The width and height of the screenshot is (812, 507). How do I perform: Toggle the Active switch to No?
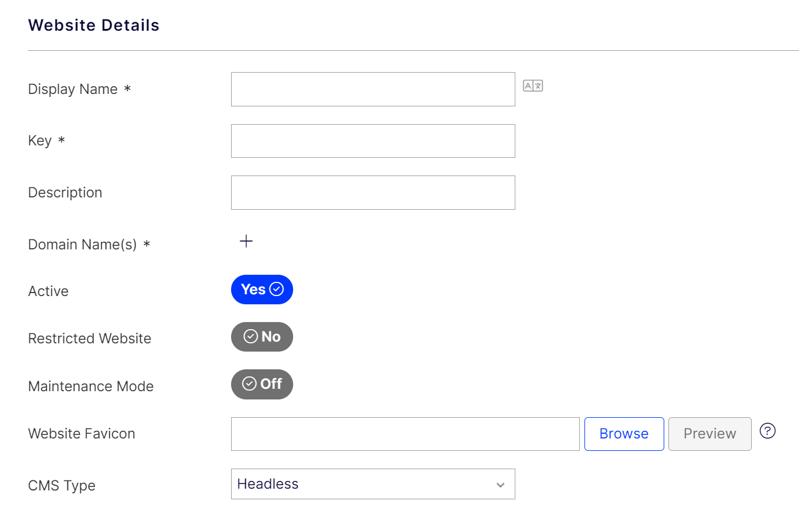pyautogui.click(x=262, y=289)
